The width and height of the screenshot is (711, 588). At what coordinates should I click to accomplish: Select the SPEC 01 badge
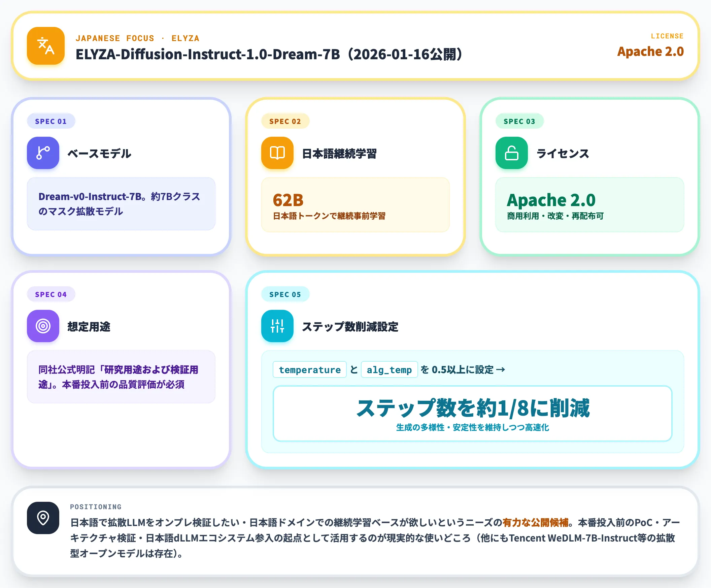coord(51,121)
